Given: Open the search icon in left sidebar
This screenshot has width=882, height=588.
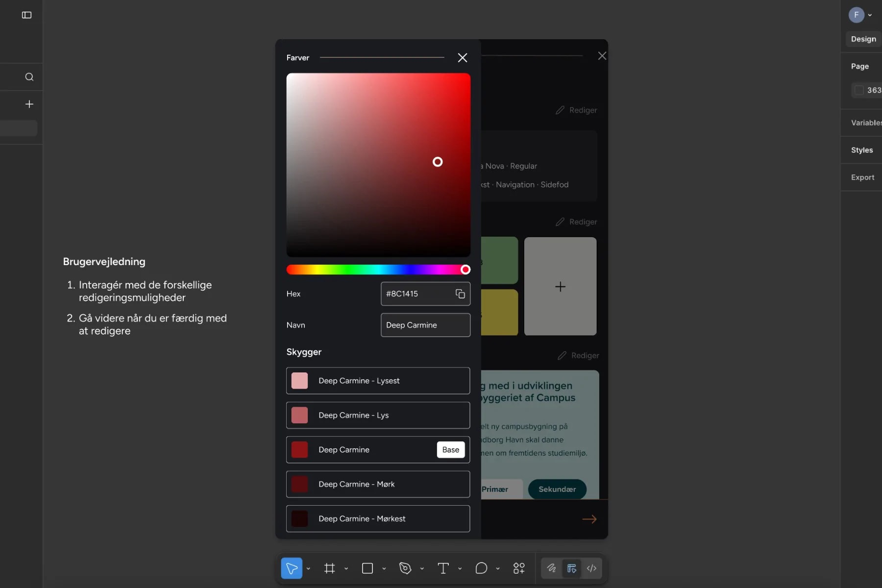Looking at the screenshot, I should point(29,77).
